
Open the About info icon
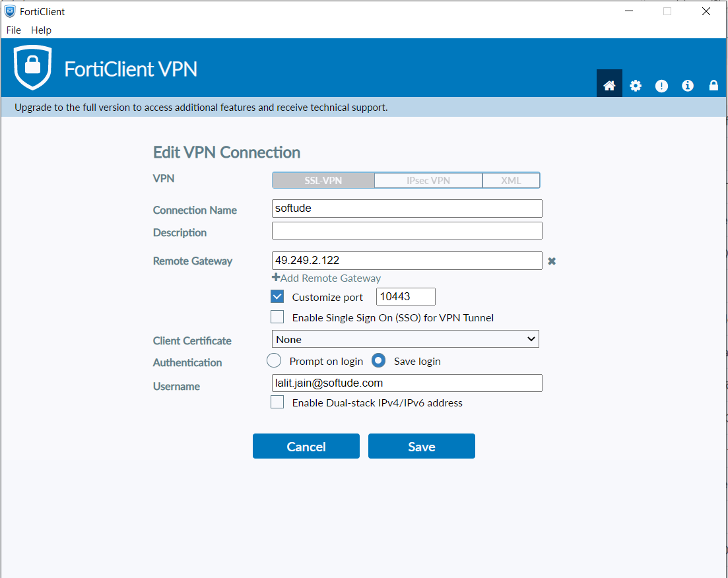click(x=688, y=86)
